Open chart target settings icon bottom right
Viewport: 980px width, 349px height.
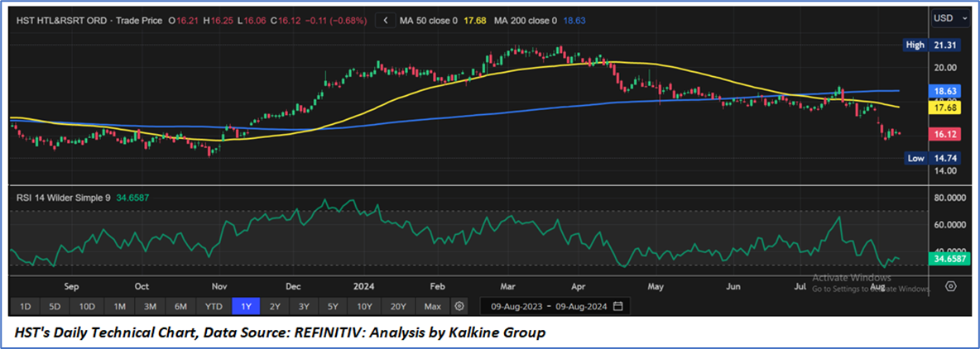951,287
